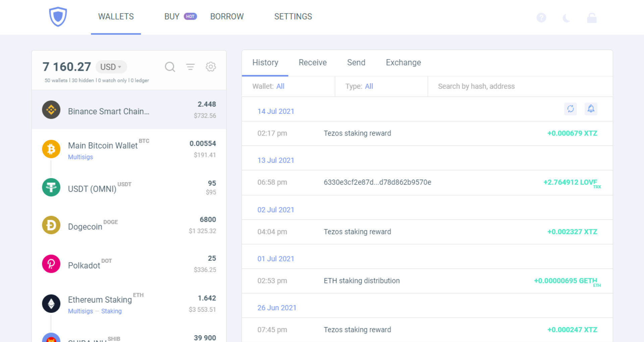Switch to the Send tab

[x=356, y=63]
